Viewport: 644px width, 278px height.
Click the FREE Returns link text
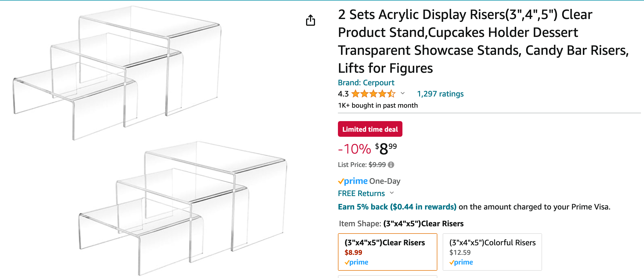(361, 194)
